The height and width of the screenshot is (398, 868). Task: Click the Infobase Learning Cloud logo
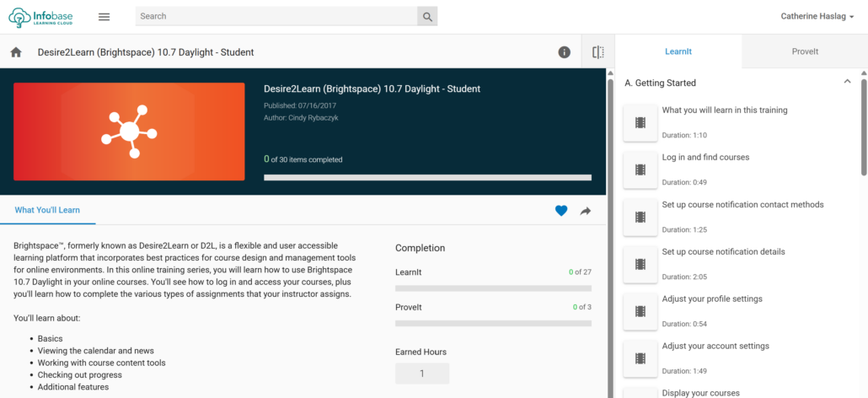40,17
